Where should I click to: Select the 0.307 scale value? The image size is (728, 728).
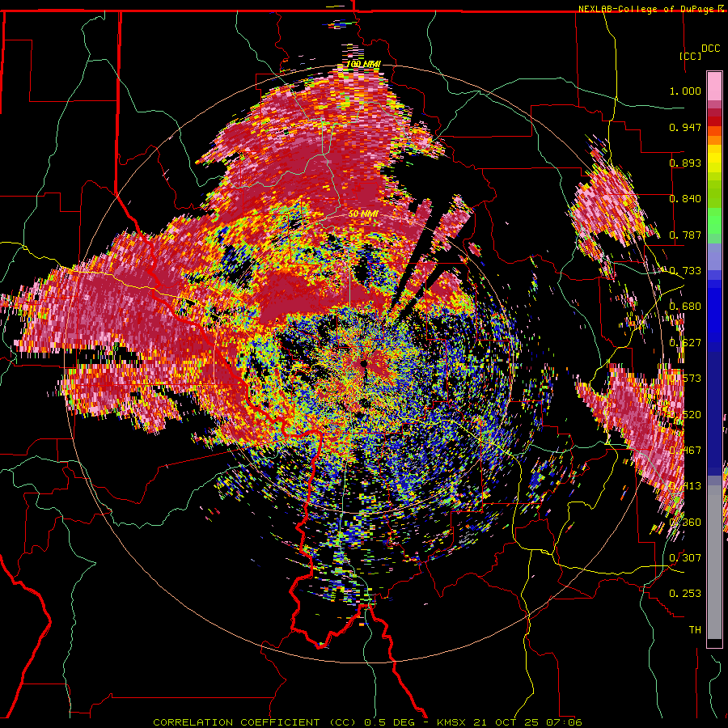(x=685, y=557)
